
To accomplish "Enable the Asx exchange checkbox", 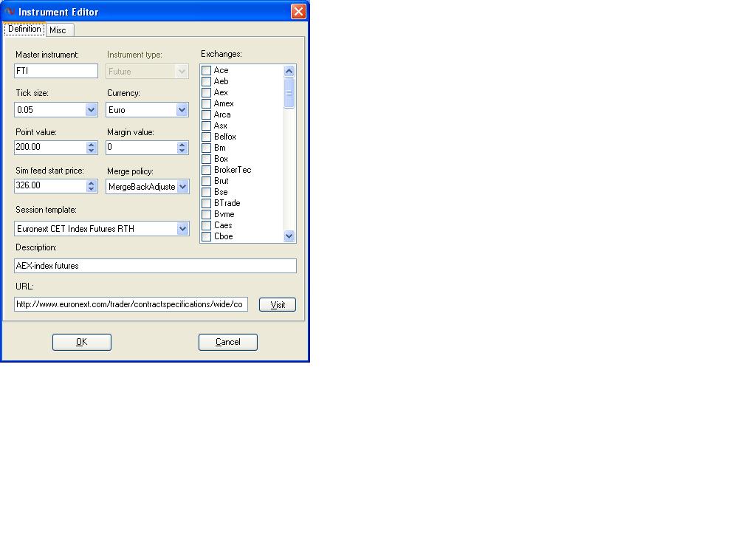I will (x=207, y=126).
